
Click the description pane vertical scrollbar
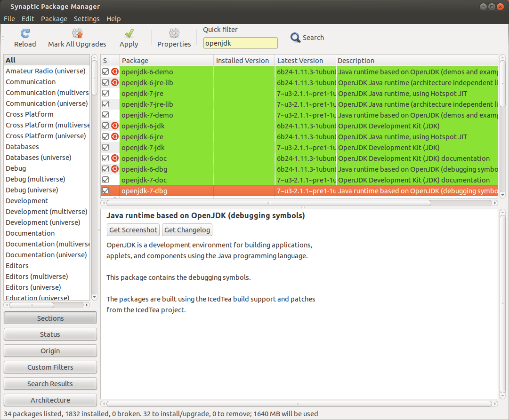[502, 304]
